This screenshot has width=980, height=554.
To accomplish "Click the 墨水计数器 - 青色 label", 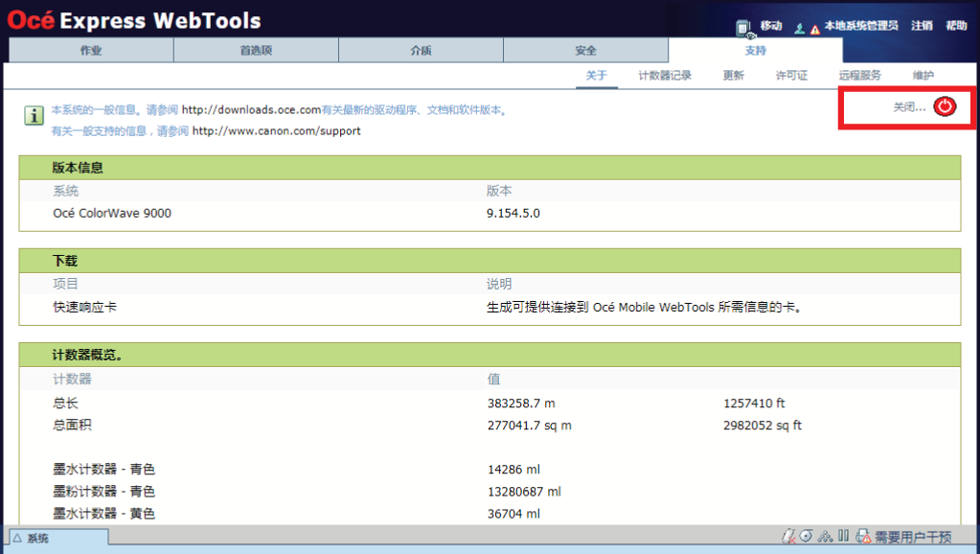I will tap(103, 469).
